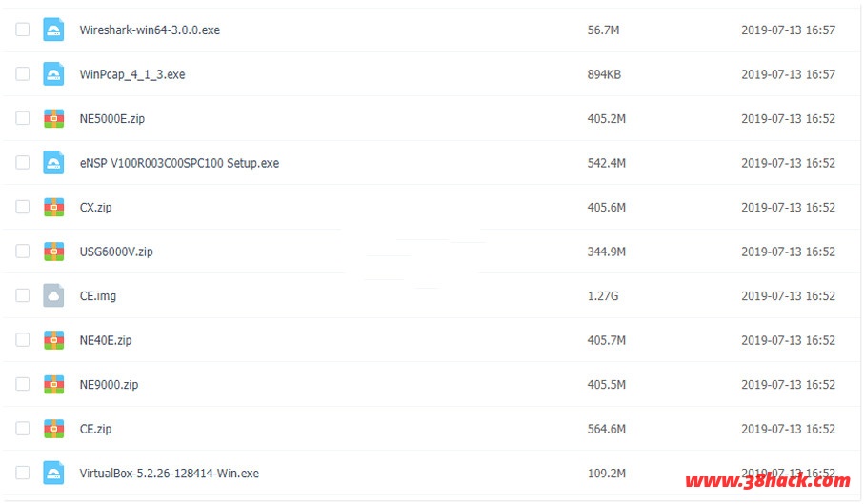Open the eNSP V100R003C00SPC100 Setup.exe link
Viewport: 864px width, 504px height.
[179, 163]
